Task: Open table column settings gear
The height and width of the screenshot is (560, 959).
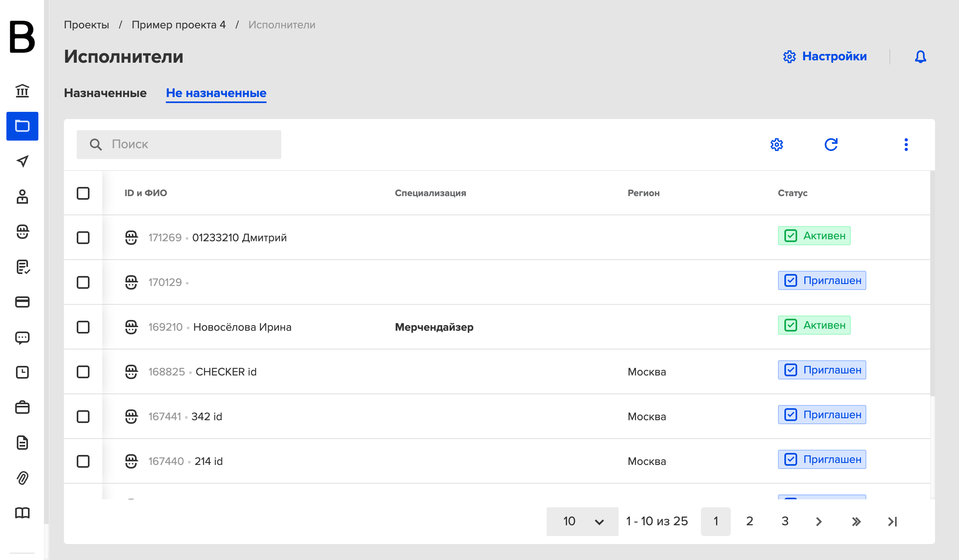Action: point(777,144)
